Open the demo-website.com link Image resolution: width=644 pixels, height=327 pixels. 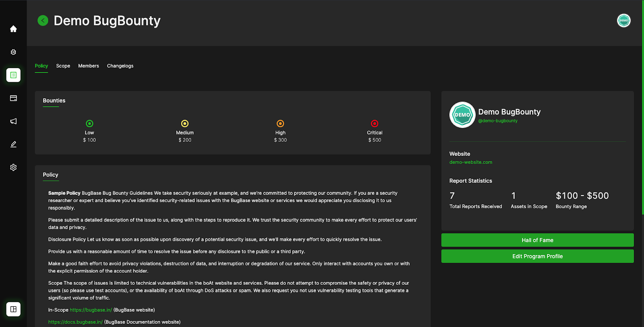pos(471,162)
